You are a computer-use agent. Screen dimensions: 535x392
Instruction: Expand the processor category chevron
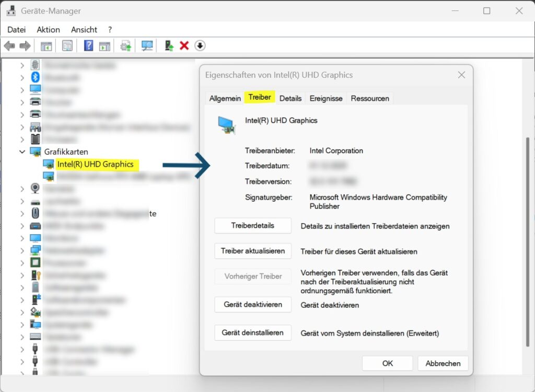(22, 263)
